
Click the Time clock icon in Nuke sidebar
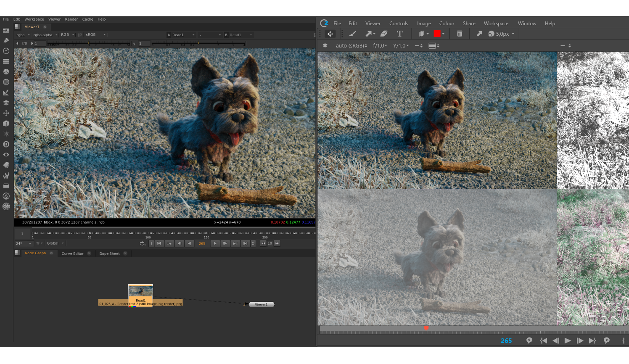(x=6, y=51)
